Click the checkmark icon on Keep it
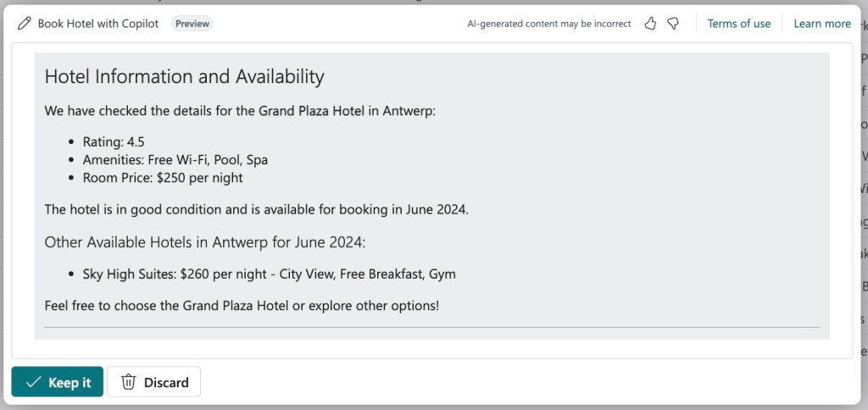Screen dimensions: 868x410 click(33, 382)
